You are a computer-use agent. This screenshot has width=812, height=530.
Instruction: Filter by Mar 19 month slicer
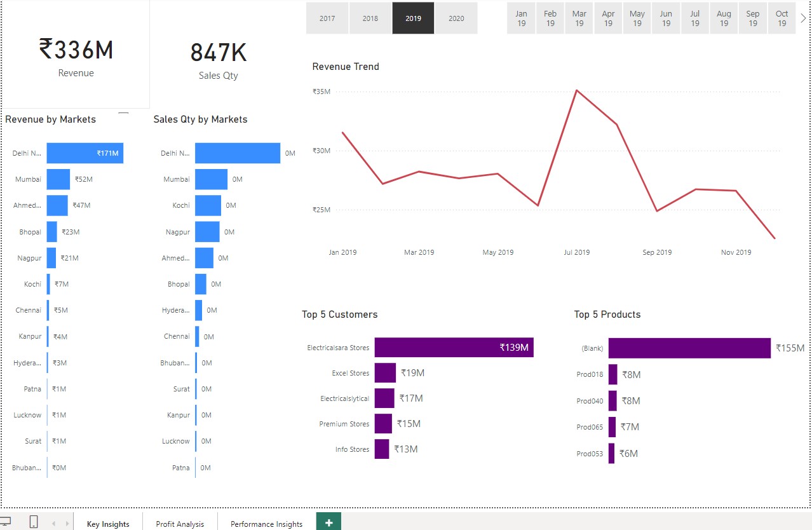click(579, 18)
